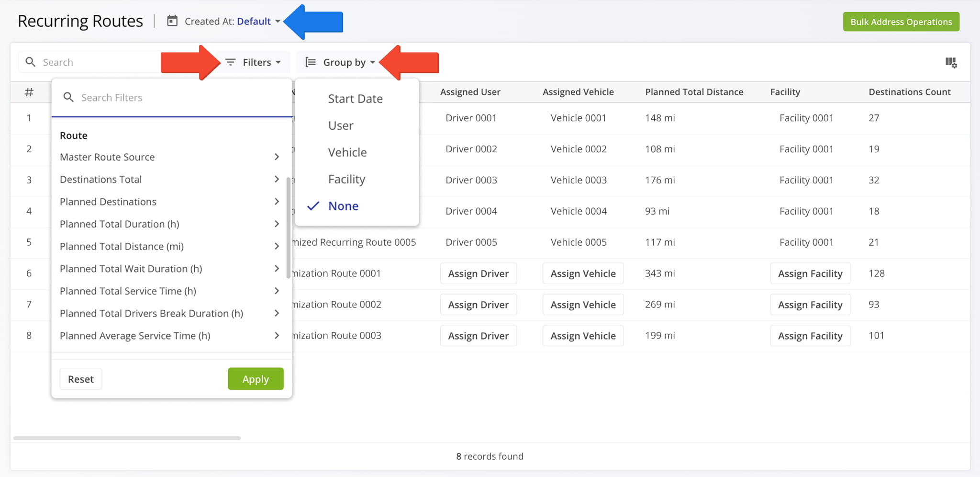This screenshot has width=980, height=477.
Task: Click the Assigned Vehicle column header
Action: tap(578, 92)
